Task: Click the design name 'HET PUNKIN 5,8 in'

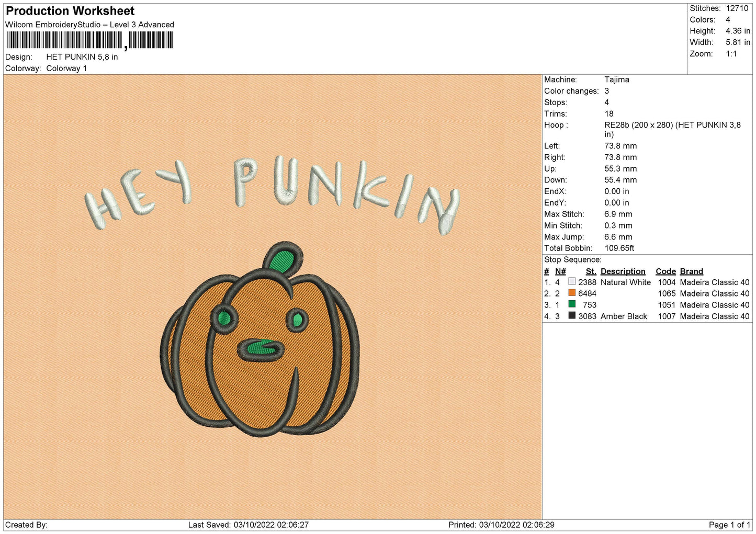Action: [82, 57]
